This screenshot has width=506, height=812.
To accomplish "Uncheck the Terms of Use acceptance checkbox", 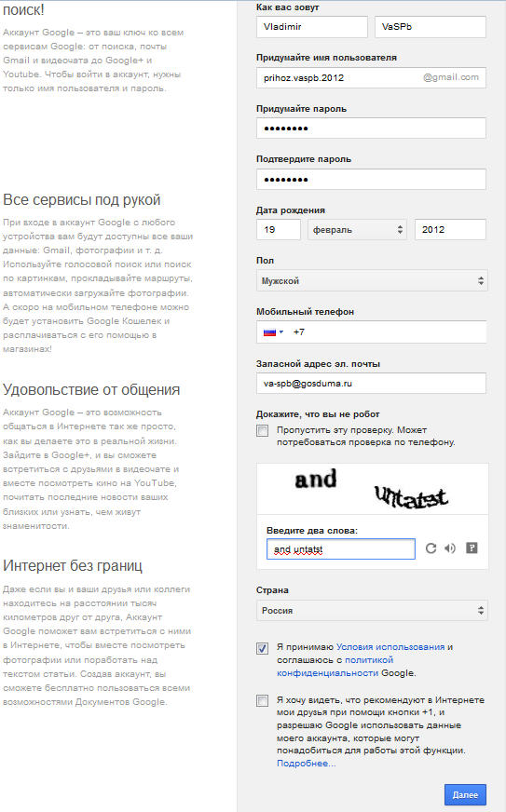I will click(x=263, y=648).
